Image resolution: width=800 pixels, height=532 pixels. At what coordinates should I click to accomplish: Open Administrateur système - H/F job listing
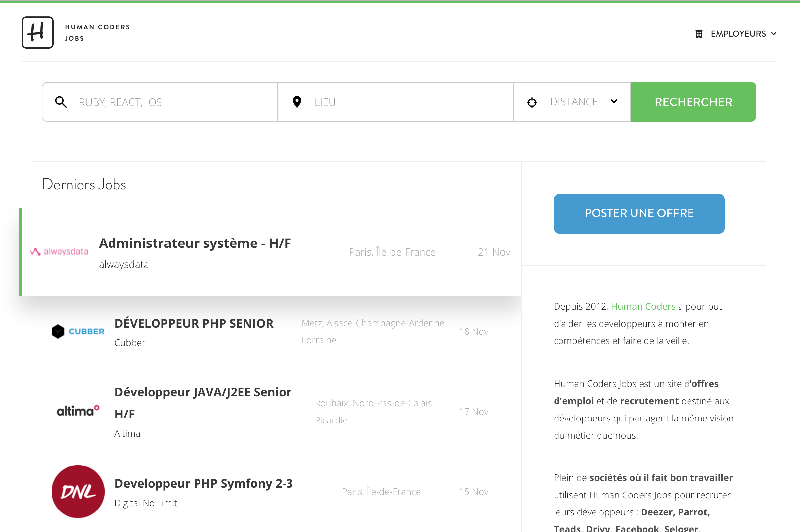pos(195,243)
